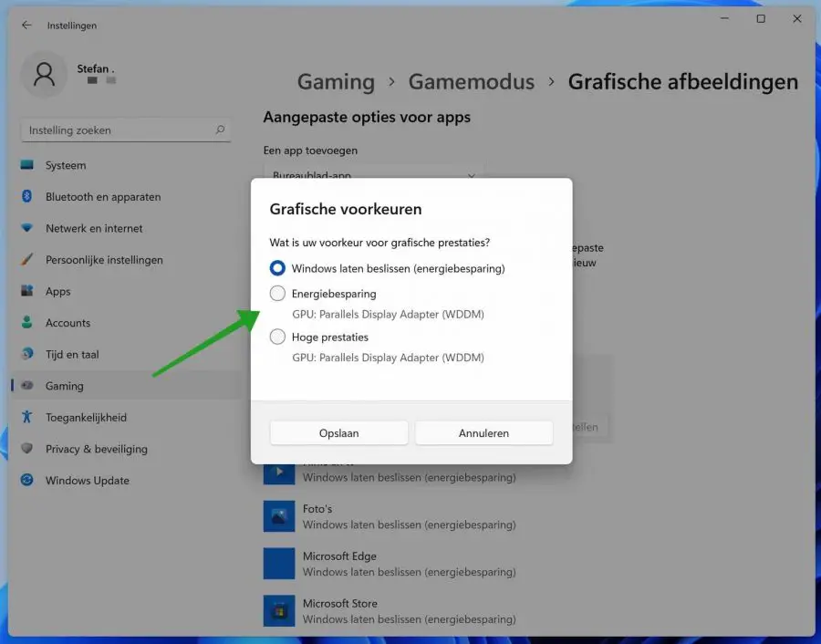The height and width of the screenshot is (644, 821).
Task: Click the Privacy & beveiliging shield icon
Action: click(x=26, y=448)
